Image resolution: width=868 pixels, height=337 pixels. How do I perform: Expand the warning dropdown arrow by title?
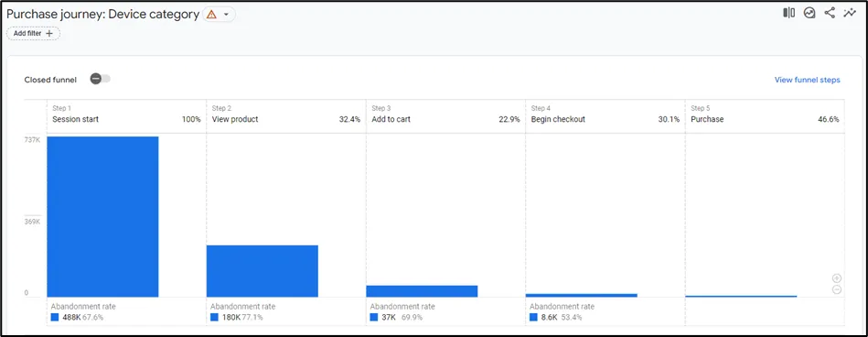(226, 15)
